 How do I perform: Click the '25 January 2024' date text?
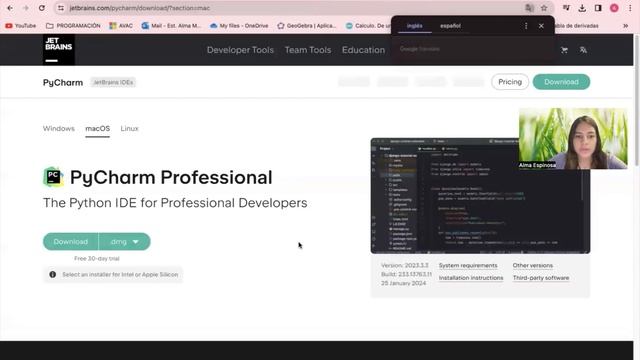click(404, 283)
